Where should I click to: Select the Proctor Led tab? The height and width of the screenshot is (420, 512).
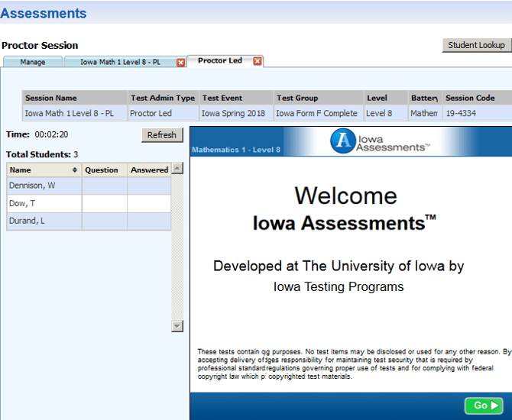220,60
